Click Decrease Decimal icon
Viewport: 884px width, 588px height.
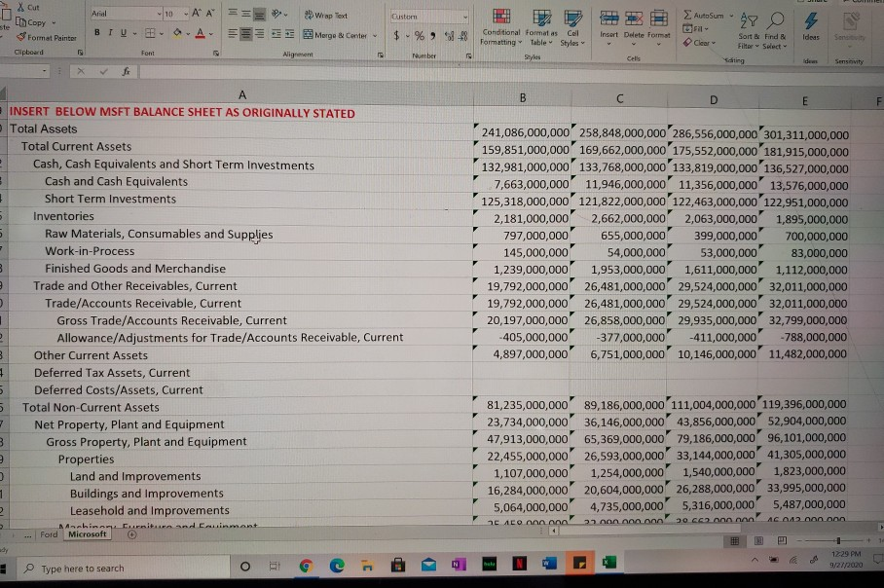click(462, 37)
